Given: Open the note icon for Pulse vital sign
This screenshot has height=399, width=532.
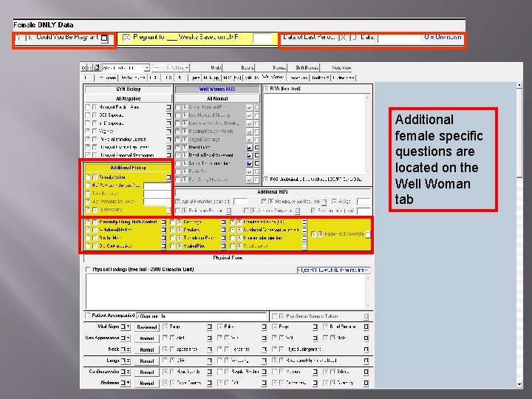Looking at the screenshot, I should 264,327.
